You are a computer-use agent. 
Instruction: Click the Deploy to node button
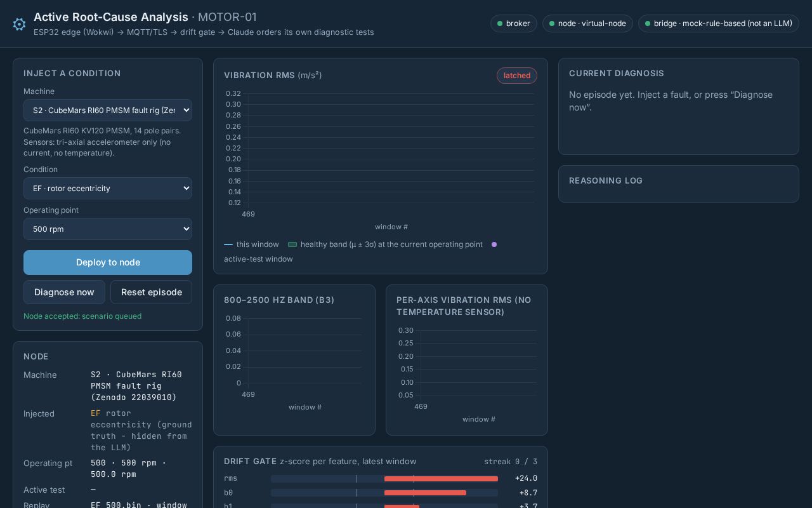tap(108, 262)
